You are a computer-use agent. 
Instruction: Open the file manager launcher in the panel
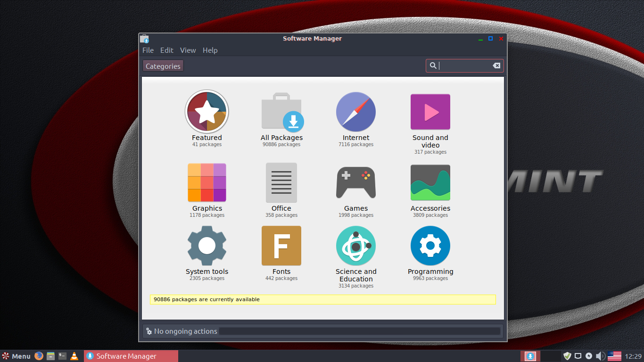pos(50,356)
